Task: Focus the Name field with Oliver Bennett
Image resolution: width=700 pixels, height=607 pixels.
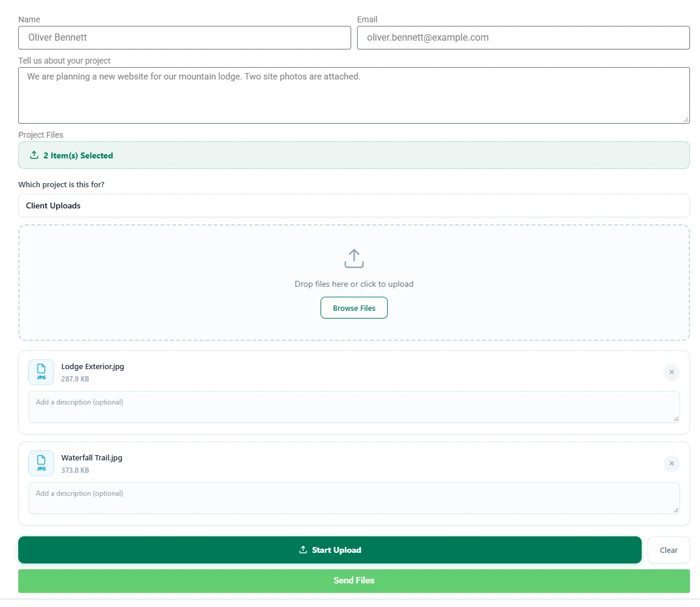Action: (x=184, y=38)
